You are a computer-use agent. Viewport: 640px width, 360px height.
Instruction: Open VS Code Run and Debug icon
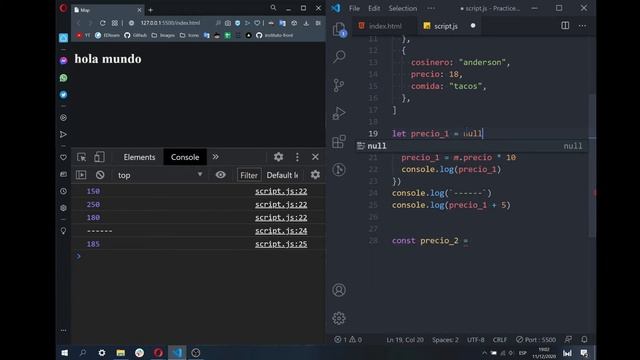coord(339,113)
